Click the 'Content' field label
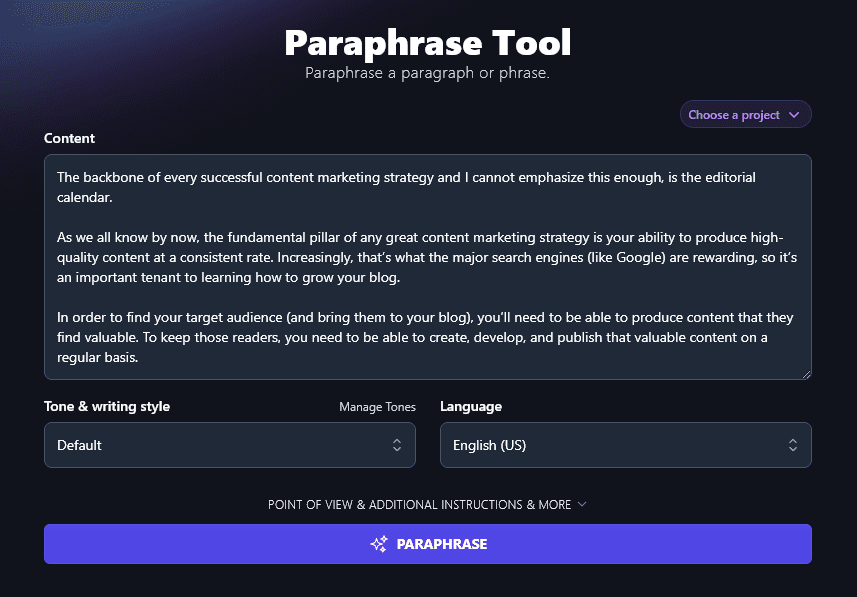This screenshot has width=857, height=597. pyautogui.click(x=69, y=138)
